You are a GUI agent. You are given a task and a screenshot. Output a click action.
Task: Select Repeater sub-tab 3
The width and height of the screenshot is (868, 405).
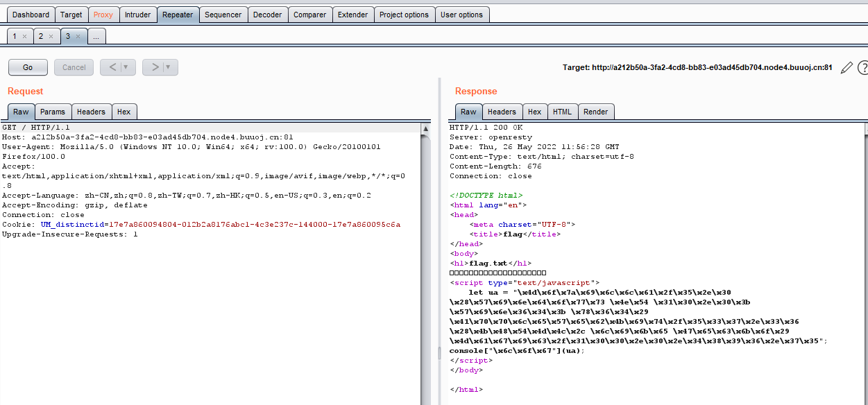pyautogui.click(x=69, y=36)
